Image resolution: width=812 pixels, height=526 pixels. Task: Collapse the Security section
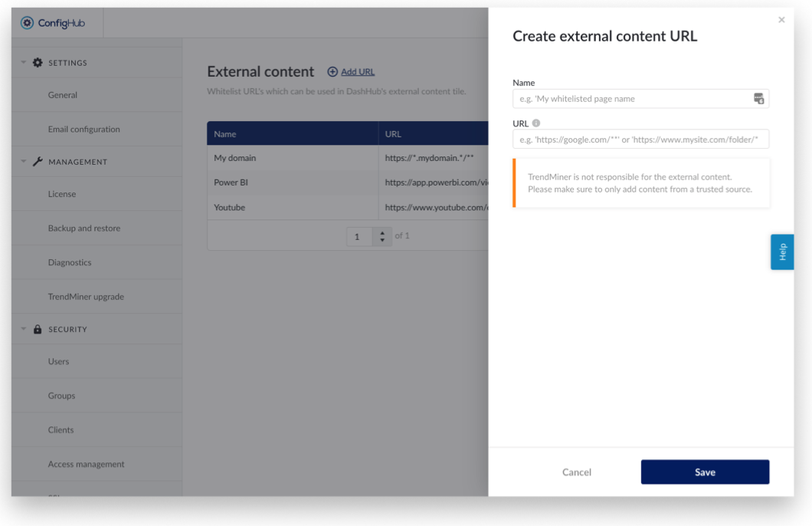pos(24,330)
